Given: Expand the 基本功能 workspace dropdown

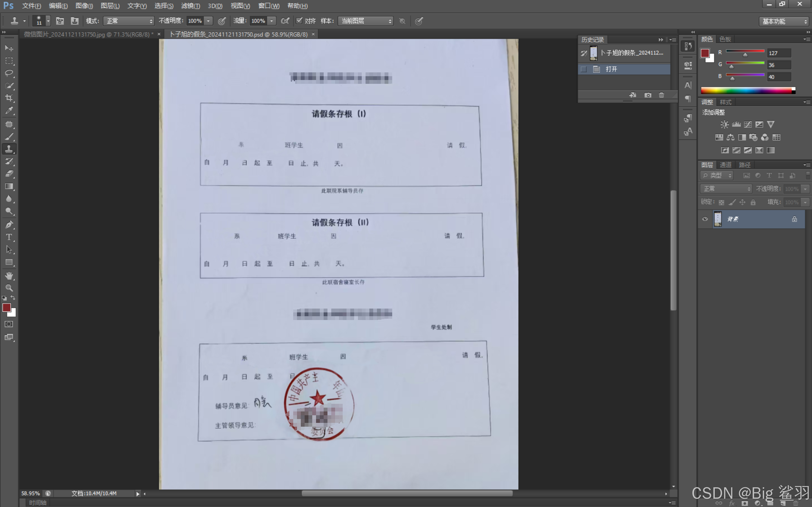Looking at the screenshot, I should [x=783, y=22].
